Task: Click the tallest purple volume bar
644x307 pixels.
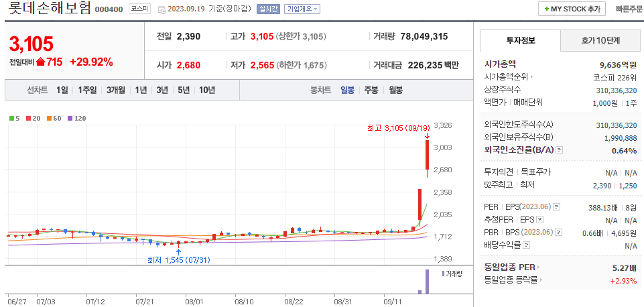Action: tap(427, 282)
